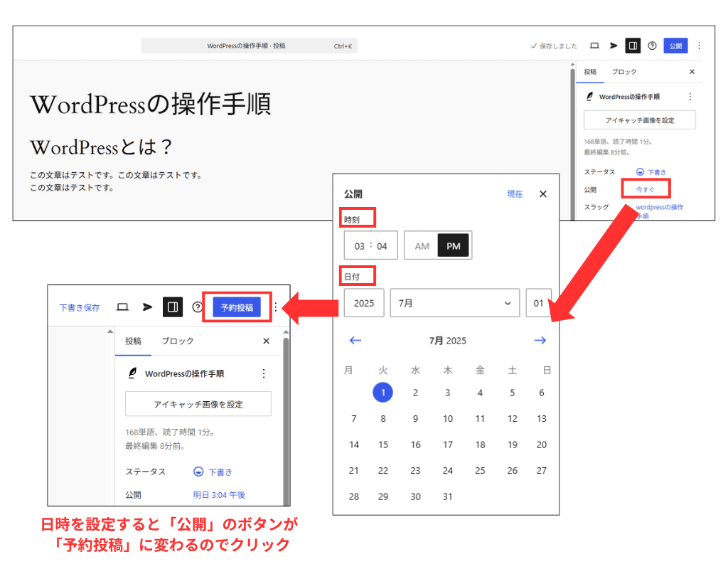Toggle the settings sidebar panel icon
The height and width of the screenshot is (569, 728).
(x=633, y=46)
